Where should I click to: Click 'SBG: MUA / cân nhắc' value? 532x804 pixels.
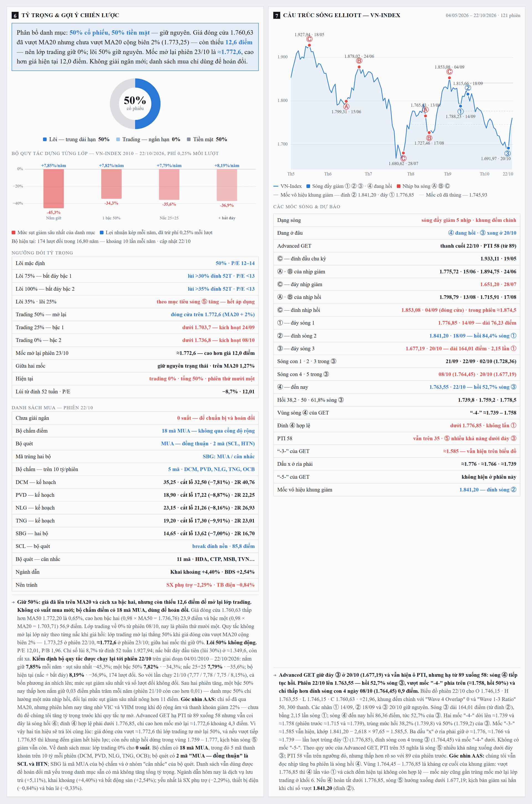229,456
